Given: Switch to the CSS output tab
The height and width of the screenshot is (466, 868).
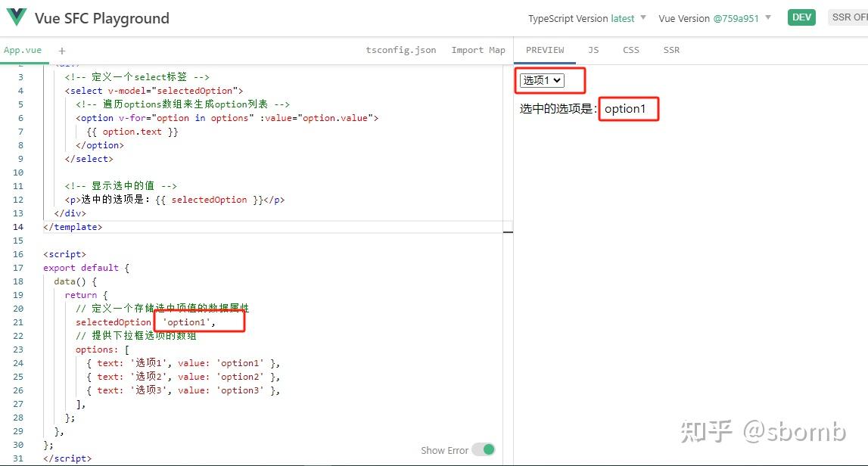Looking at the screenshot, I should tap(631, 50).
